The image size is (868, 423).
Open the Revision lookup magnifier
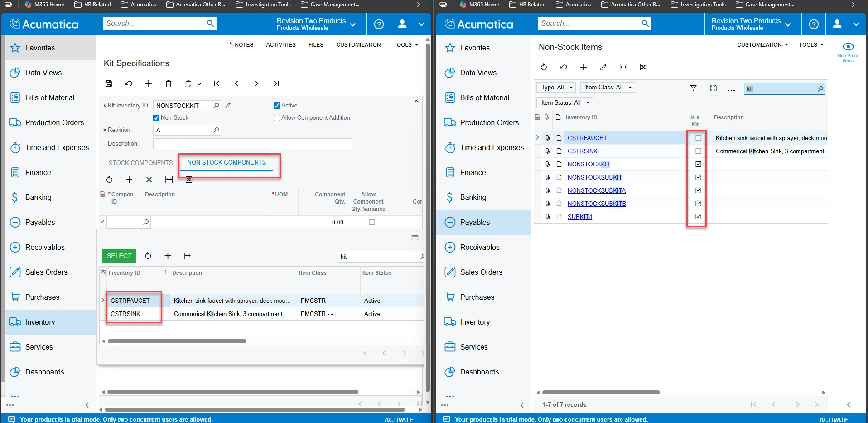[216, 130]
